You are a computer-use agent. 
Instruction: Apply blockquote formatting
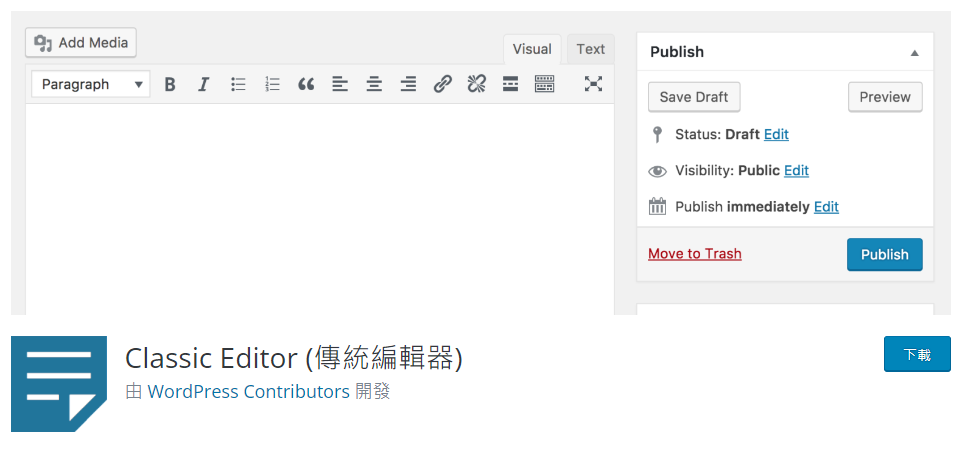coord(306,84)
